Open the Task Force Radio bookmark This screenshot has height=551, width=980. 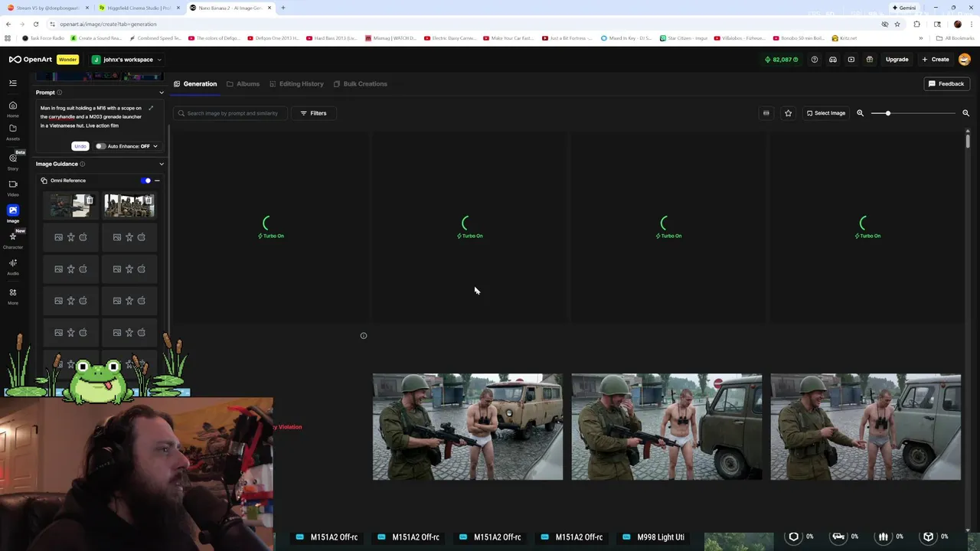click(44, 37)
